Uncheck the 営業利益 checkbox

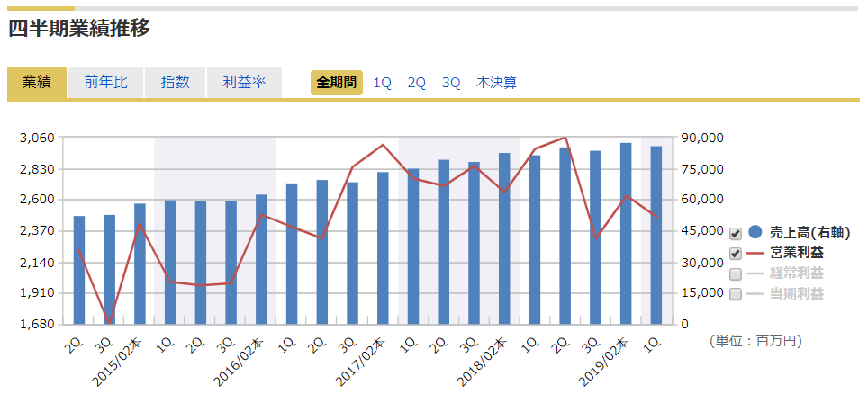tap(736, 254)
